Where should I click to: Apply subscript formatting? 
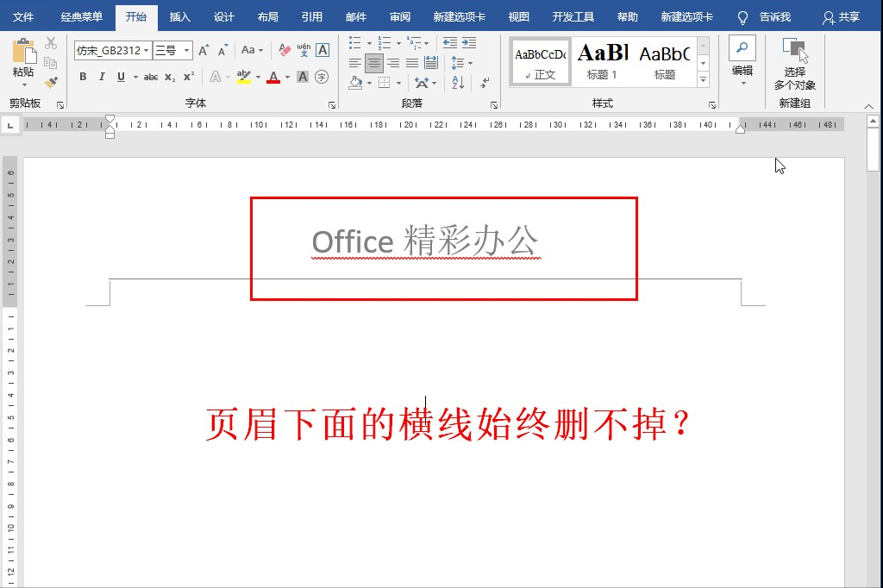point(170,77)
